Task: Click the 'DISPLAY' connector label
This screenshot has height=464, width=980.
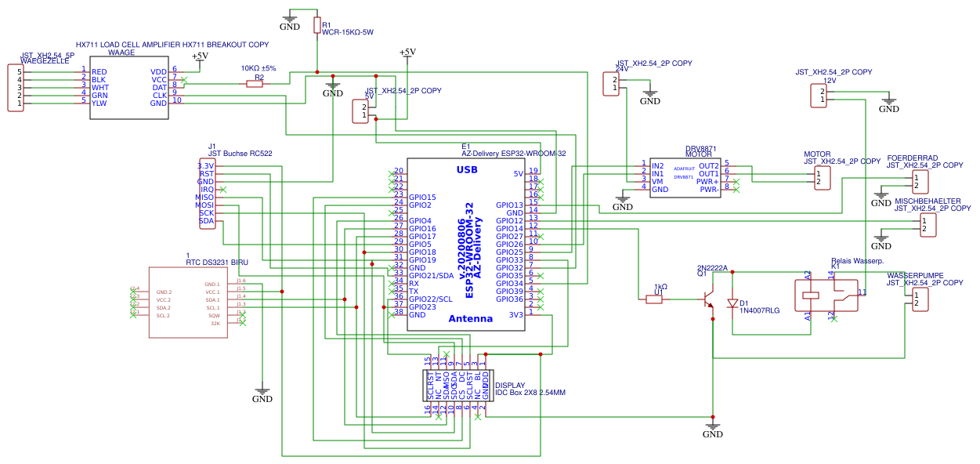Action: point(510,385)
